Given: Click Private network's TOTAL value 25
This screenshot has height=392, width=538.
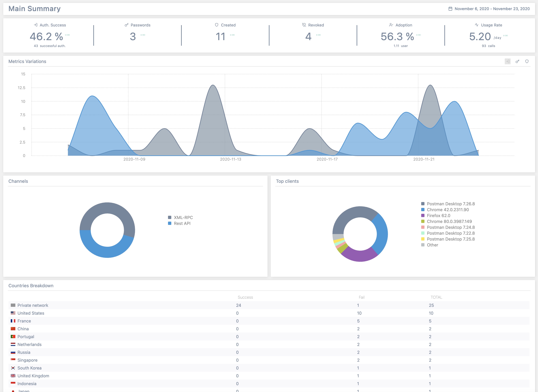Looking at the screenshot, I should click(431, 305).
